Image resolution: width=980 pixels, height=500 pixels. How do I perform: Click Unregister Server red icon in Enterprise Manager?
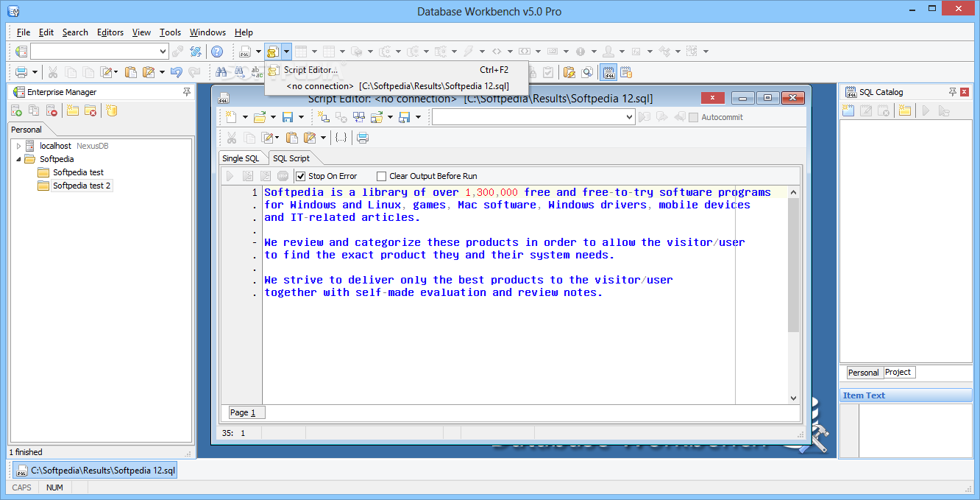pyautogui.click(x=52, y=110)
